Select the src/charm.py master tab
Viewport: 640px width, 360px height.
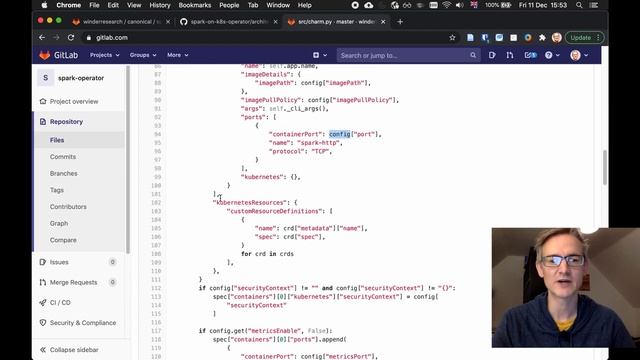tap(336, 22)
